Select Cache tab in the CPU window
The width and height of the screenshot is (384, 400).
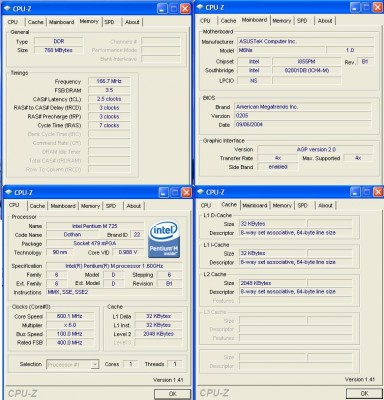(37, 206)
